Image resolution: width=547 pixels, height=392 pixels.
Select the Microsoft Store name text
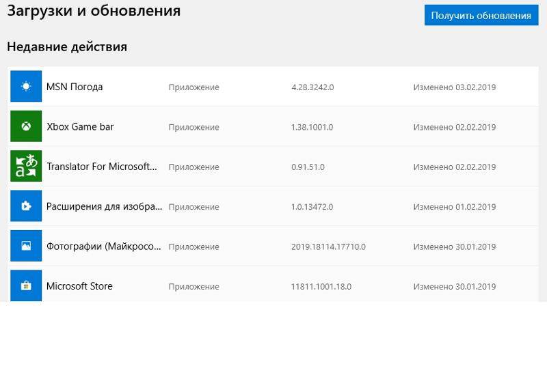pyautogui.click(x=79, y=286)
